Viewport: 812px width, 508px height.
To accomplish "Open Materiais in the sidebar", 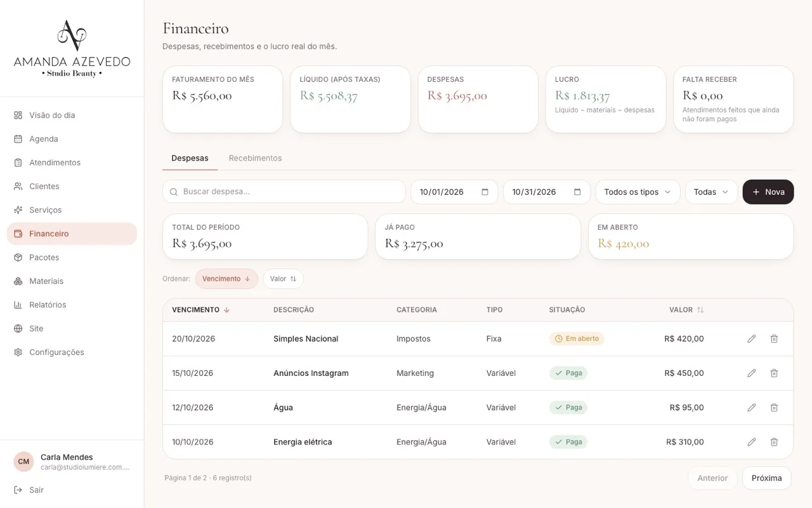I will pyautogui.click(x=72, y=281).
